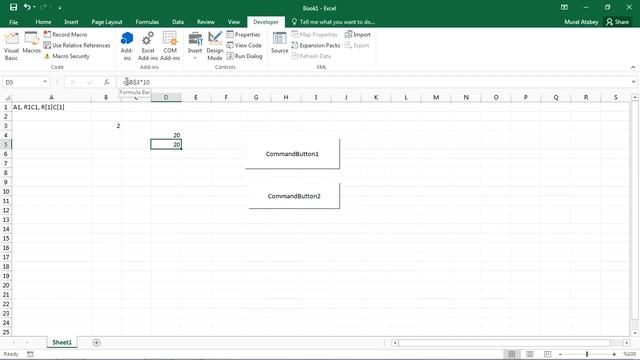Screen dimensions: 640x360
Task: Switch to the View tab
Action: [x=234, y=22]
